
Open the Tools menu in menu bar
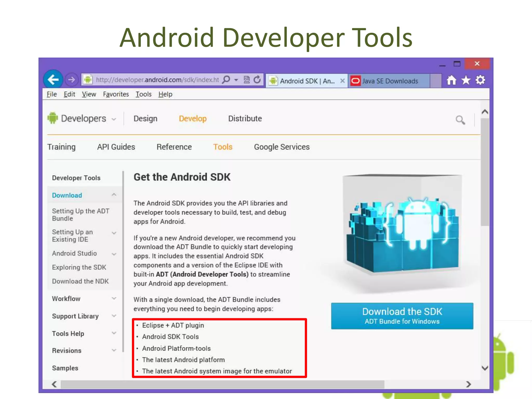click(x=143, y=94)
